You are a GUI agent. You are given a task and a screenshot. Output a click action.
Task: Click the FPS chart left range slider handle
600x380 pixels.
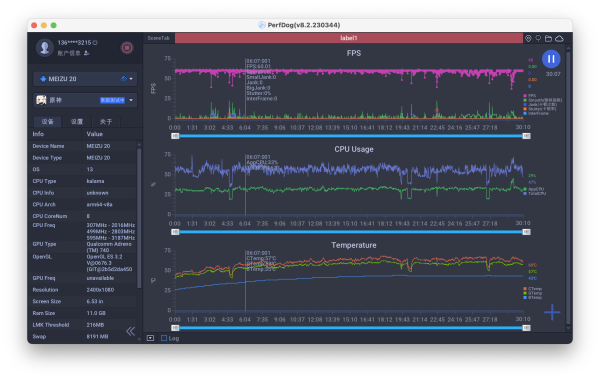click(x=175, y=136)
